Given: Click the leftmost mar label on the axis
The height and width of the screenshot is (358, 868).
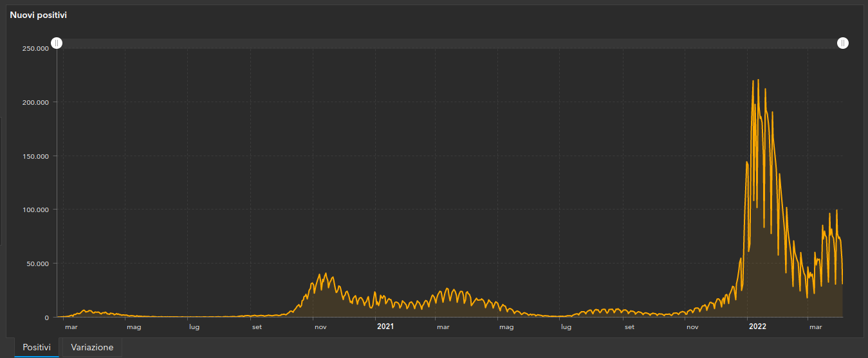Looking at the screenshot, I should [71, 327].
